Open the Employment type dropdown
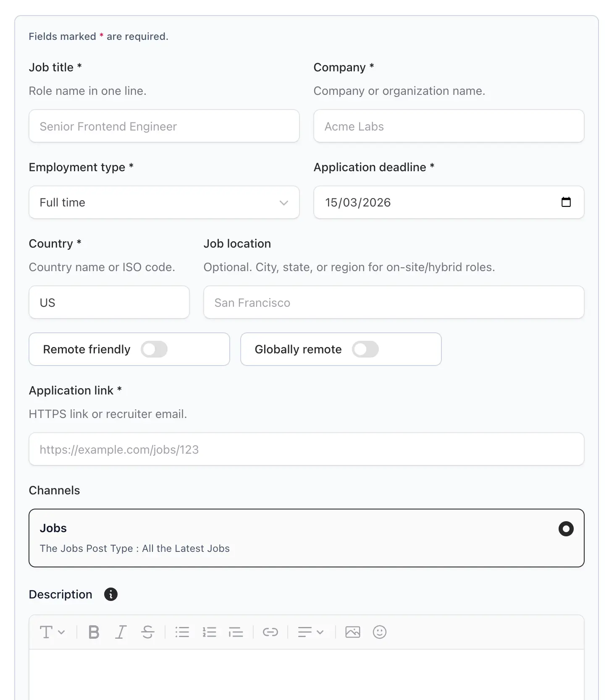Screen dimensions: 609x700 [164, 202]
